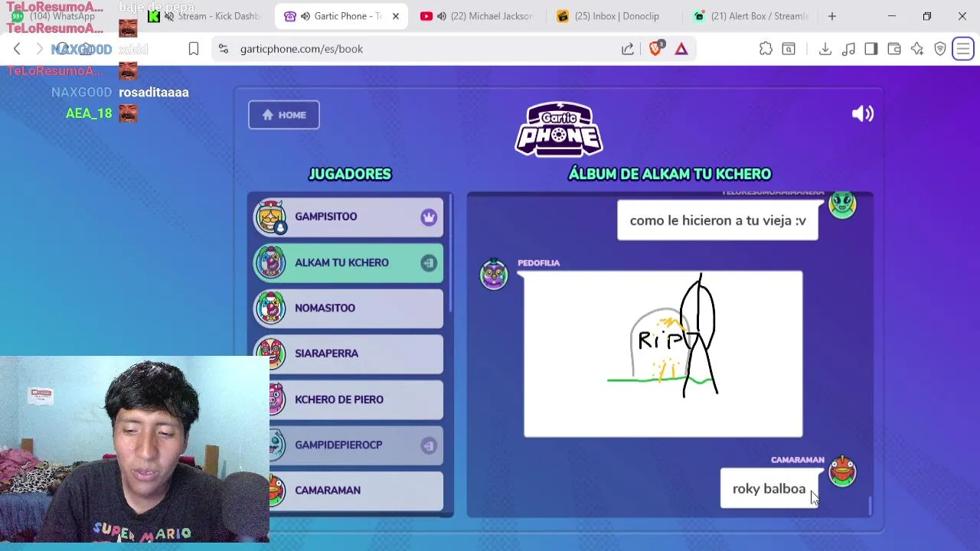View site information icon in address bar
980x551 pixels.
[x=223, y=49]
